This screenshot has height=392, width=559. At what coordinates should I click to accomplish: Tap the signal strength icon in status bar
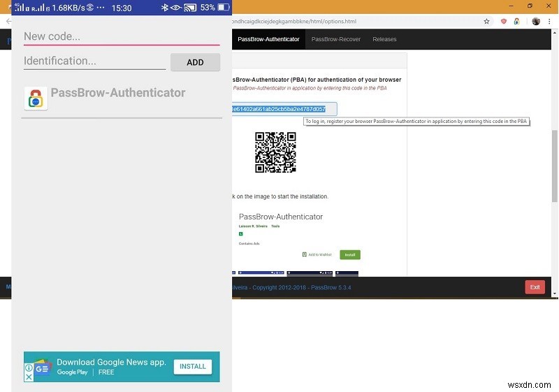(20, 7)
